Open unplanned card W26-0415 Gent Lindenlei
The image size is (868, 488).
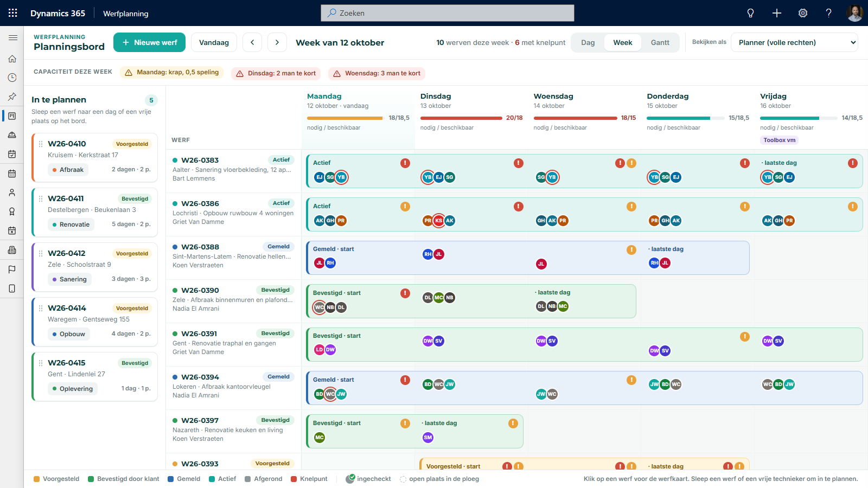(x=95, y=377)
